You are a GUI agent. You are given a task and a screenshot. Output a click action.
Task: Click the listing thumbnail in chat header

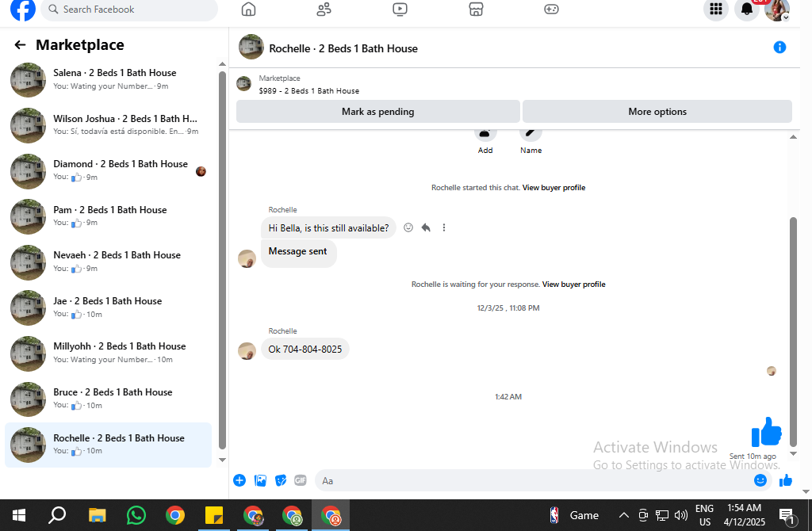coord(251,47)
